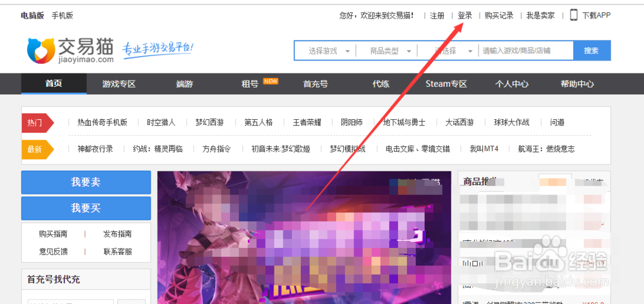Switch to 电脑版 version
The height and width of the screenshot is (304, 644).
pyautogui.click(x=32, y=15)
